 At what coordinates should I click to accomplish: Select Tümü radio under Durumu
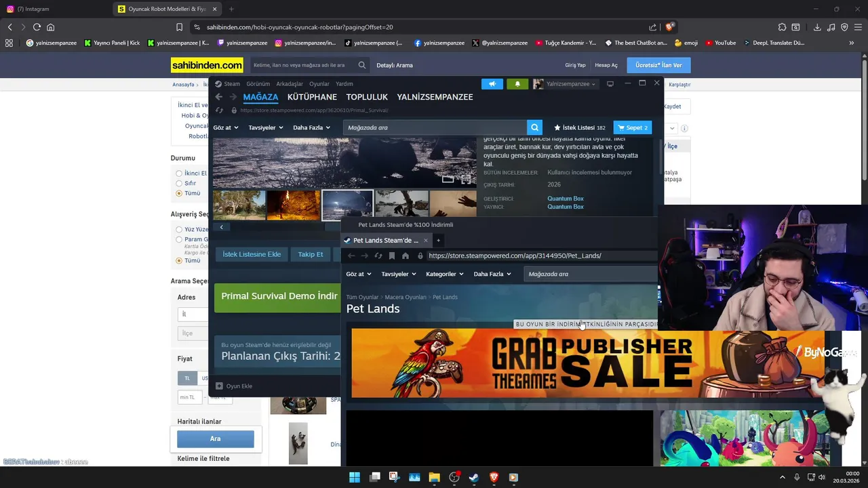[179, 193]
